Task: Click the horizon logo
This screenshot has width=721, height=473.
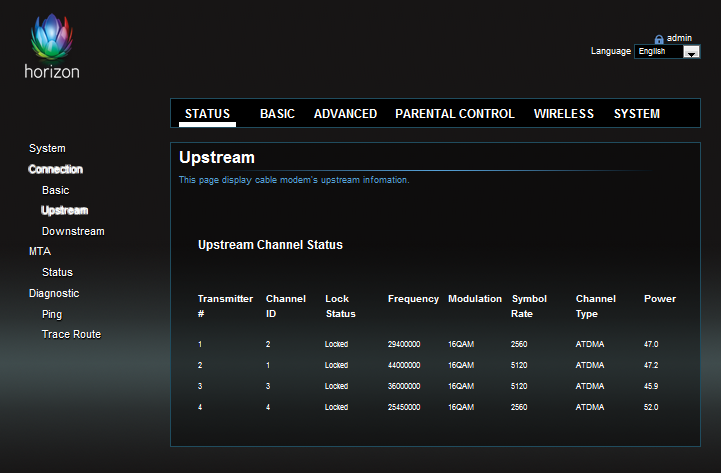Action: tap(52, 46)
